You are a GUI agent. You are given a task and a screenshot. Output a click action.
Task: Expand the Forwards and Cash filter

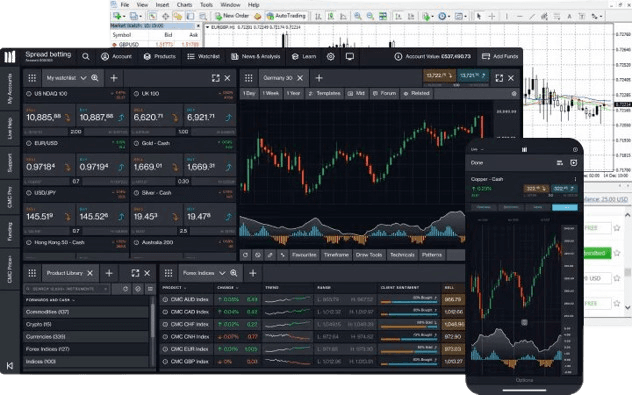tap(50, 300)
